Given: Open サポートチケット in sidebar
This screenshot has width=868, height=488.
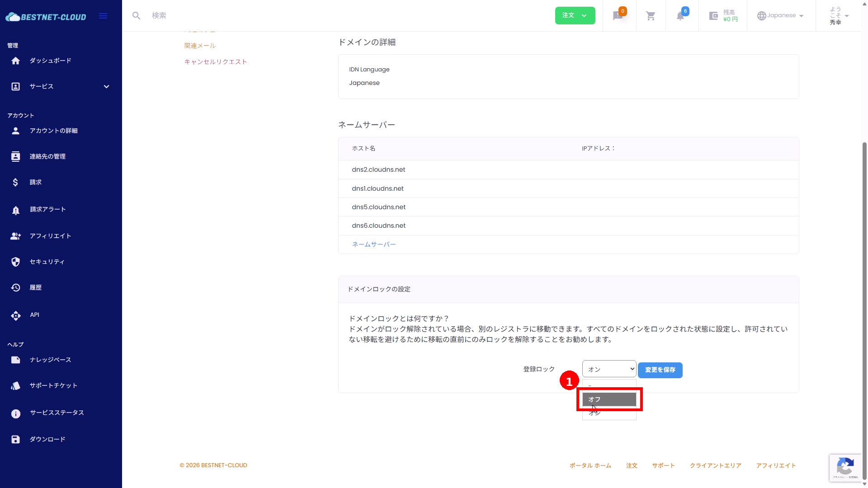Looking at the screenshot, I should coord(53,385).
